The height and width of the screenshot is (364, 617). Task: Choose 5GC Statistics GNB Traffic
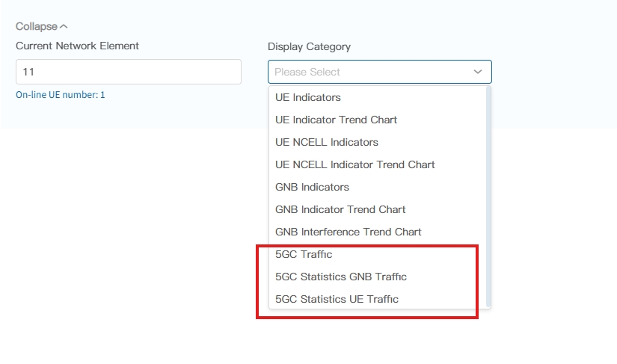pyautogui.click(x=341, y=277)
